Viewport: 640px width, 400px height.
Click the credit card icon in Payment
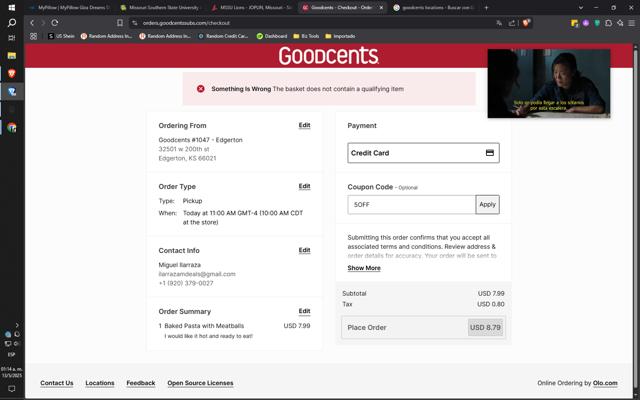(490, 153)
